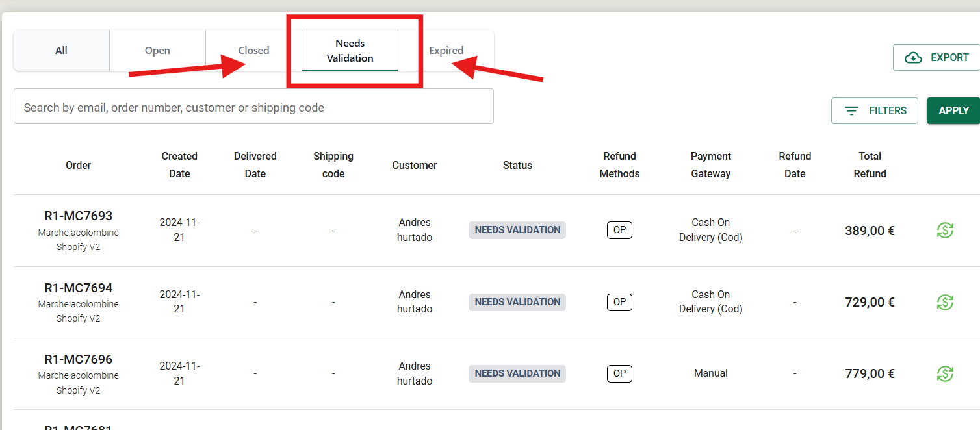Click customer Andres hurtado in row R1-MC7696

click(x=415, y=373)
